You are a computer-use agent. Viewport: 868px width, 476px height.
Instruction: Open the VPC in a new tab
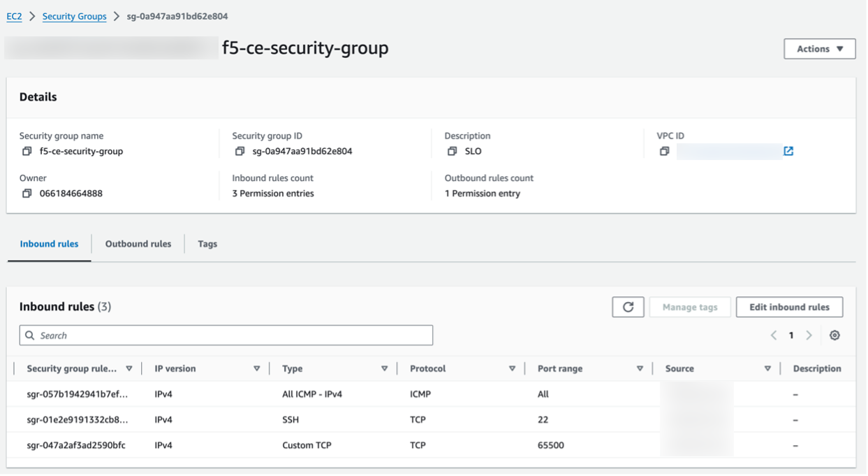click(788, 151)
